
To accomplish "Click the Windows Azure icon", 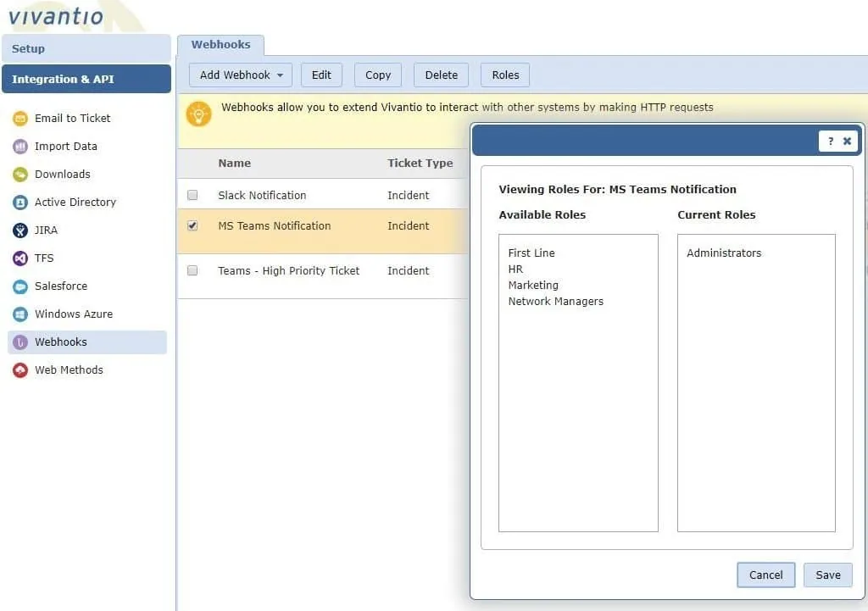I will click(x=20, y=314).
